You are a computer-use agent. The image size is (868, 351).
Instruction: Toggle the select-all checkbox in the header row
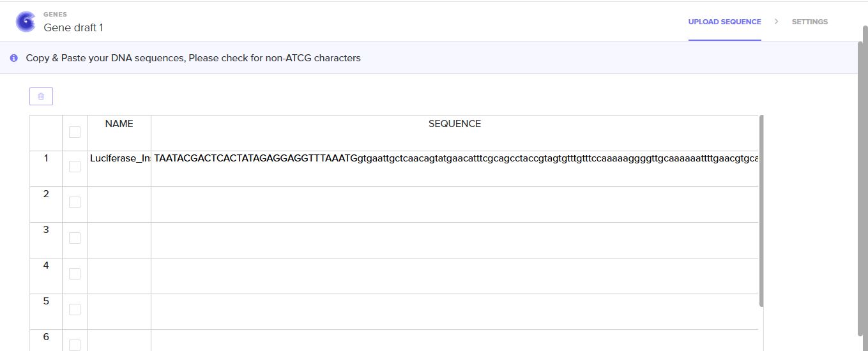(75, 132)
